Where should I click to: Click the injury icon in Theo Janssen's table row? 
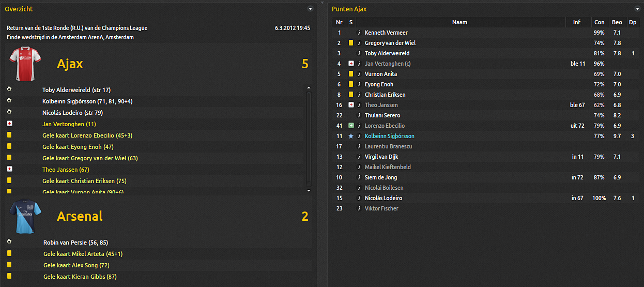pos(351,105)
